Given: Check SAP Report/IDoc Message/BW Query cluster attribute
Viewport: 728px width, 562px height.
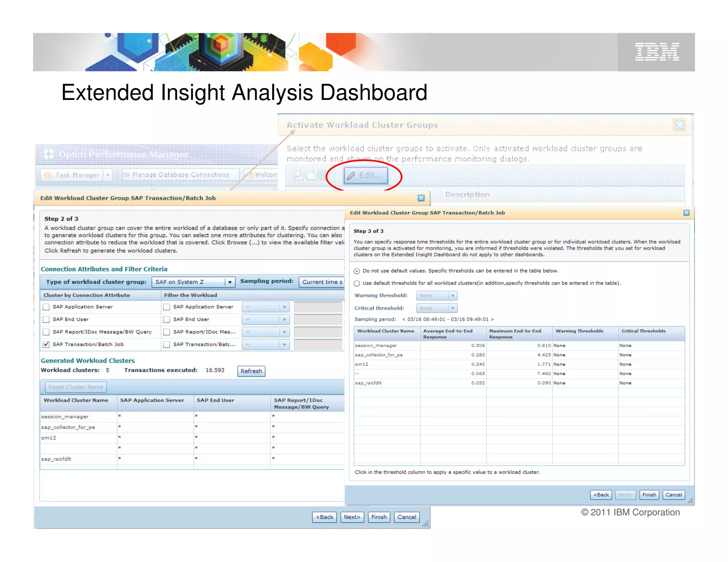Looking at the screenshot, I should coord(46,332).
